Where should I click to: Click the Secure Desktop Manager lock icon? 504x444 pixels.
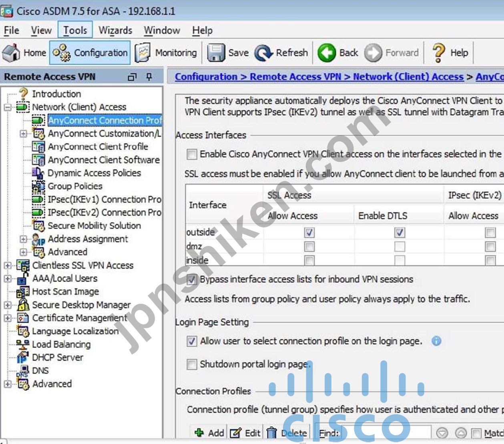(23, 305)
